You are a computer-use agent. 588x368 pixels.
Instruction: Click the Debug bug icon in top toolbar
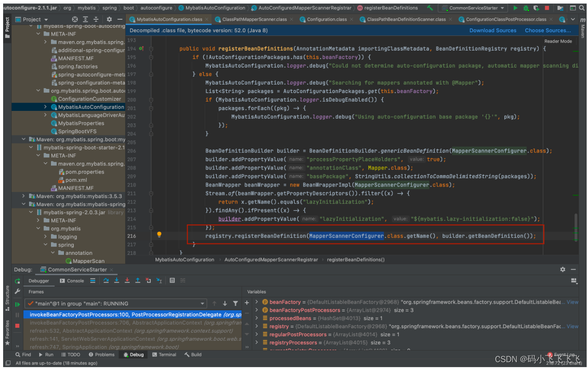click(526, 8)
